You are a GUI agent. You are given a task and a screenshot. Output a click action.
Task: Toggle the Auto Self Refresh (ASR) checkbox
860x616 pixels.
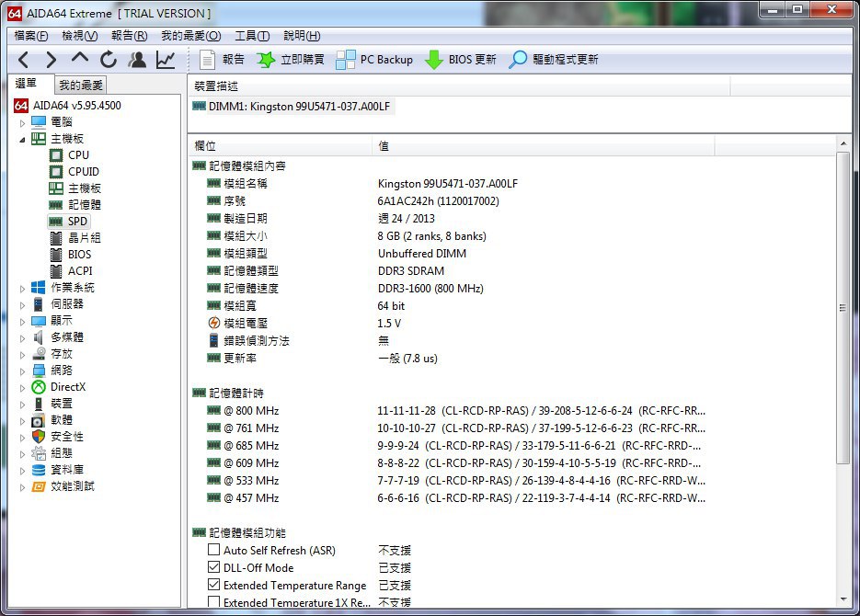(213, 550)
